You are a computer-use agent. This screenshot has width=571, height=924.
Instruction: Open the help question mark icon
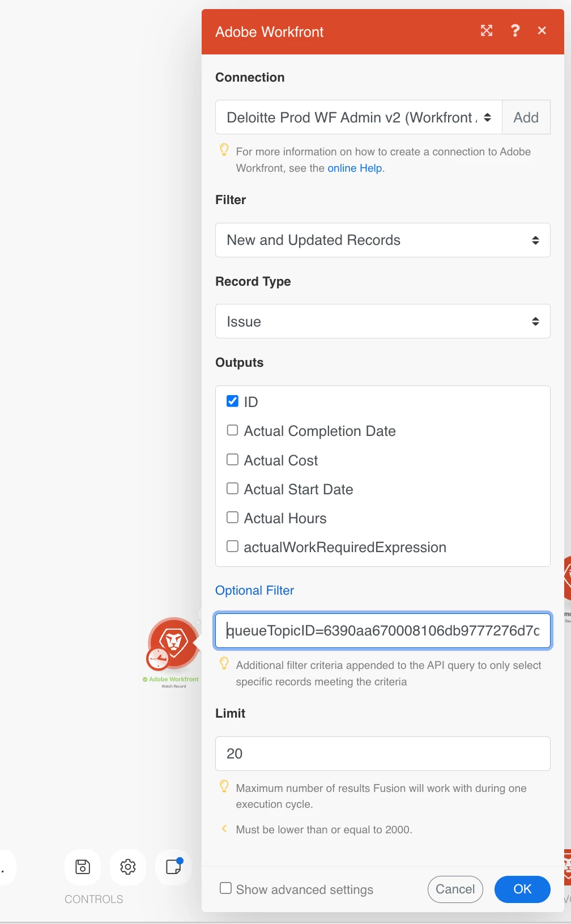coord(515,31)
